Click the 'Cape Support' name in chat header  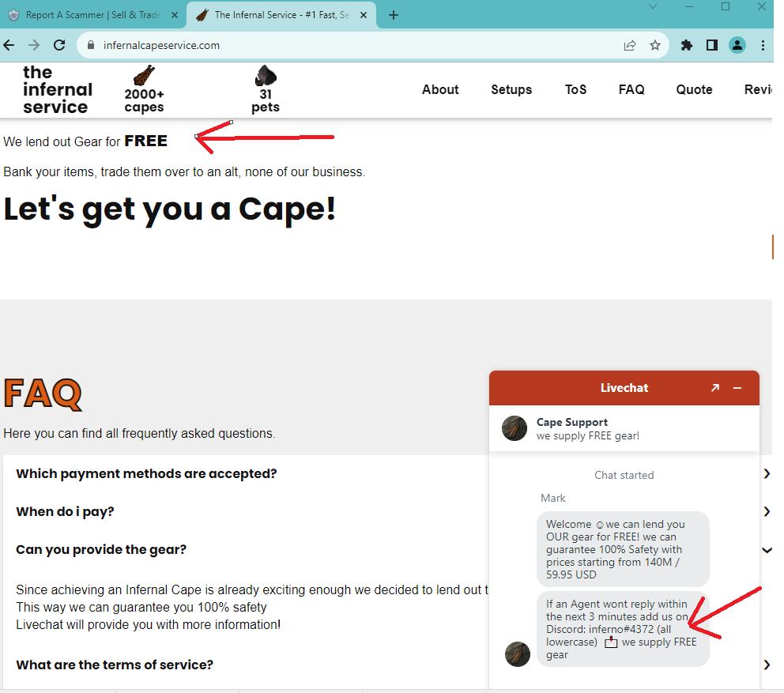pos(572,422)
